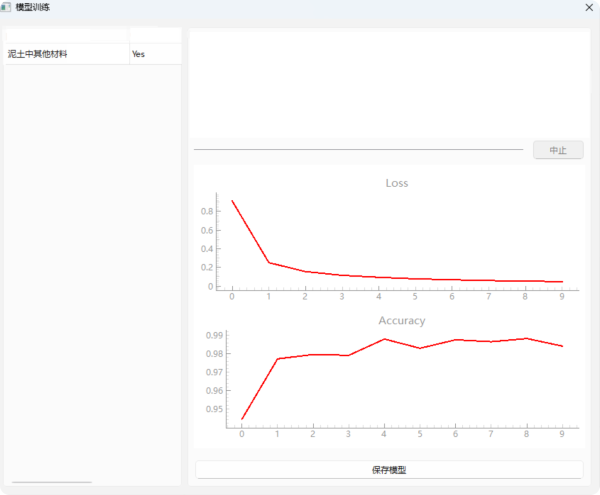The height and width of the screenshot is (495, 600).
Task: Click the Accuracy chart title
Action: point(401,321)
